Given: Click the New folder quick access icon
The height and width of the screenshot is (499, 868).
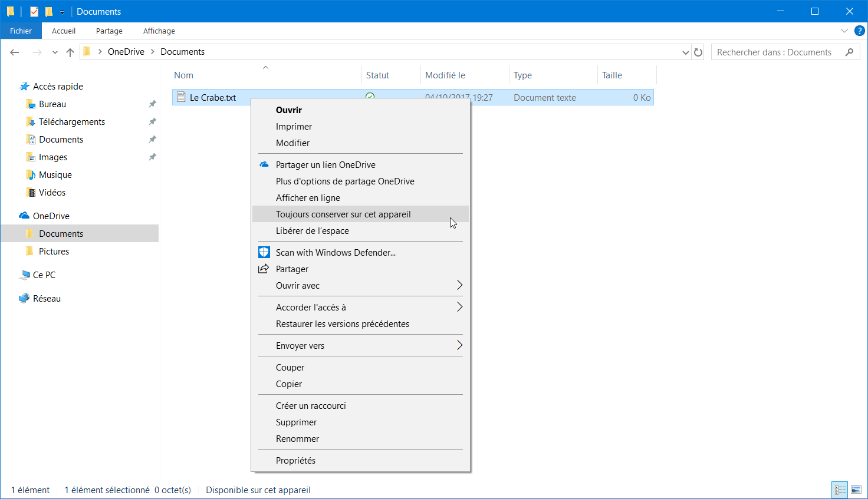Looking at the screenshot, I should pyautogui.click(x=49, y=11).
